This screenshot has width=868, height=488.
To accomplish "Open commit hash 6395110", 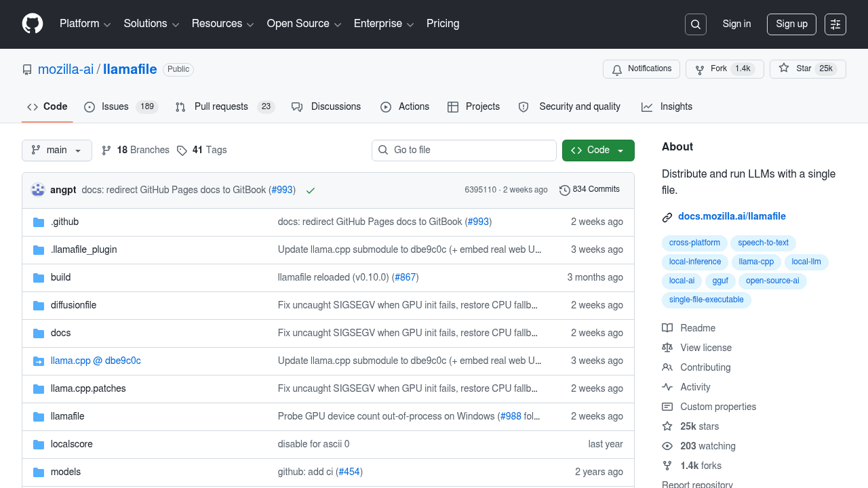I will tap(480, 190).
